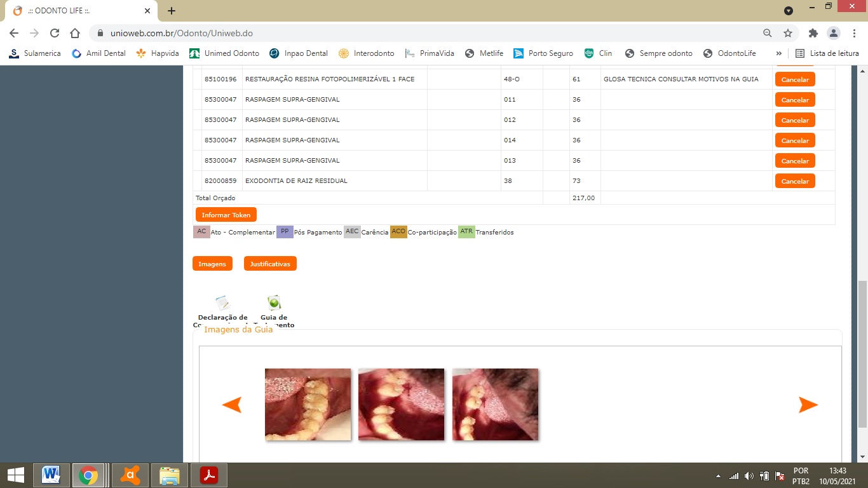The image size is (868, 488).
Task: Select the ODONTO LIFE tab
Action: point(81,11)
